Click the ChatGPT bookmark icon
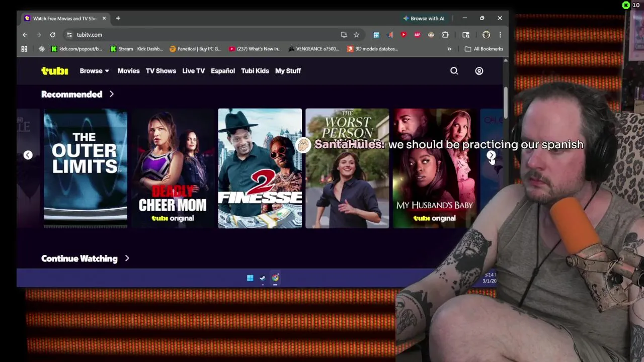 (42, 49)
